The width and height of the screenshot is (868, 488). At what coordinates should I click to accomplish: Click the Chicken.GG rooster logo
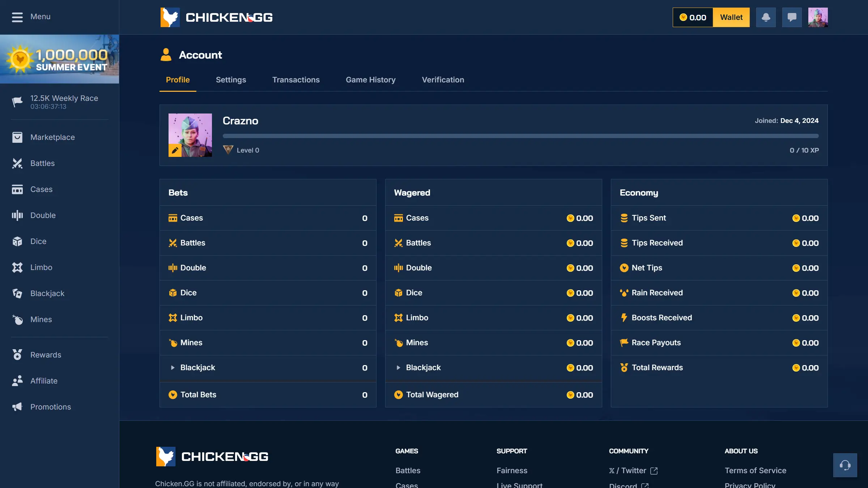170,17
